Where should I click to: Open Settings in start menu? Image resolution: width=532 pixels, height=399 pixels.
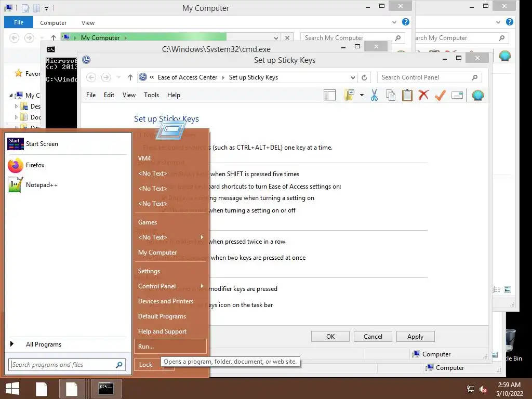tap(170, 271)
